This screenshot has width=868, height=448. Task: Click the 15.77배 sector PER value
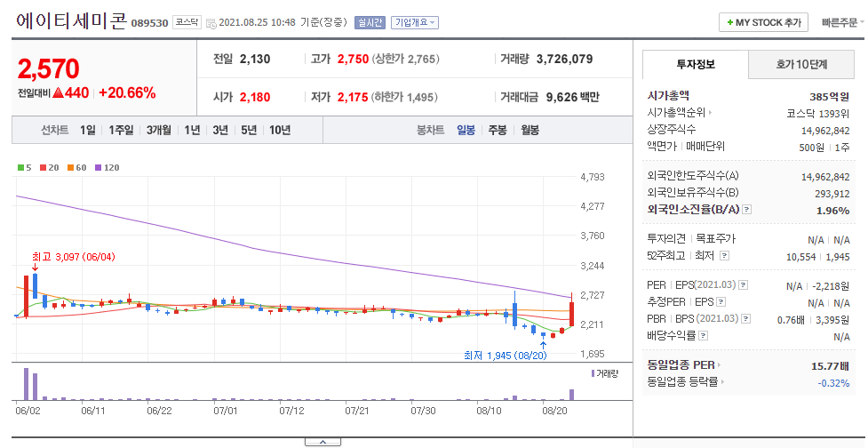tap(831, 366)
